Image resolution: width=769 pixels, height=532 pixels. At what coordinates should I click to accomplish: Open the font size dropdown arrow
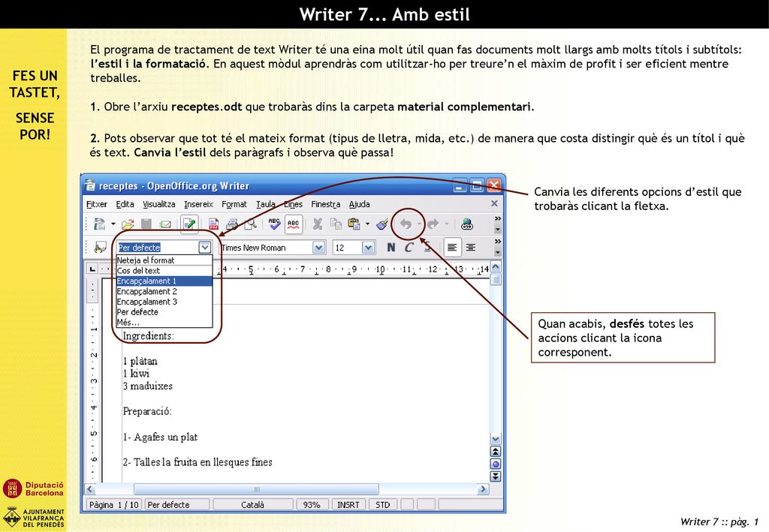(x=368, y=248)
